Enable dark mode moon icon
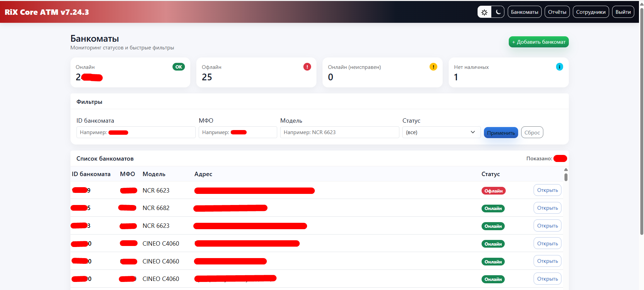 click(x=498, y=12)
